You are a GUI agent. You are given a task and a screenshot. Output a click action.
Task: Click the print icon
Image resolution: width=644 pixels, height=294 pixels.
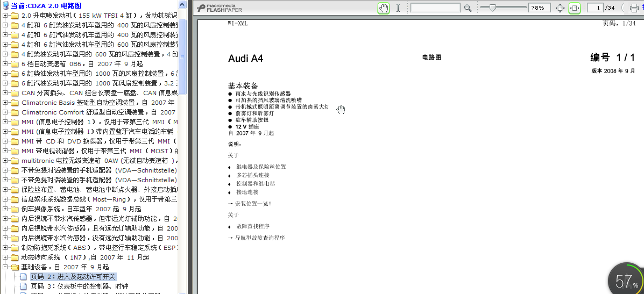point(635,8)
